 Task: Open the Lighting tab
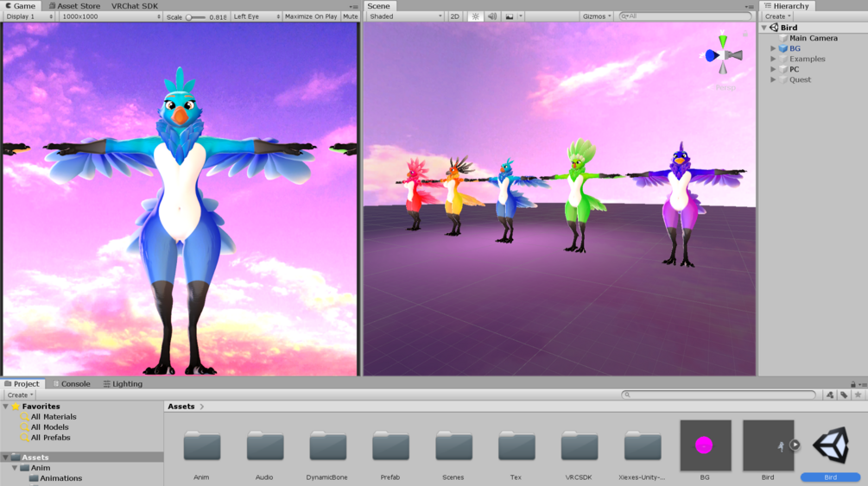click(x=123, y=383)
